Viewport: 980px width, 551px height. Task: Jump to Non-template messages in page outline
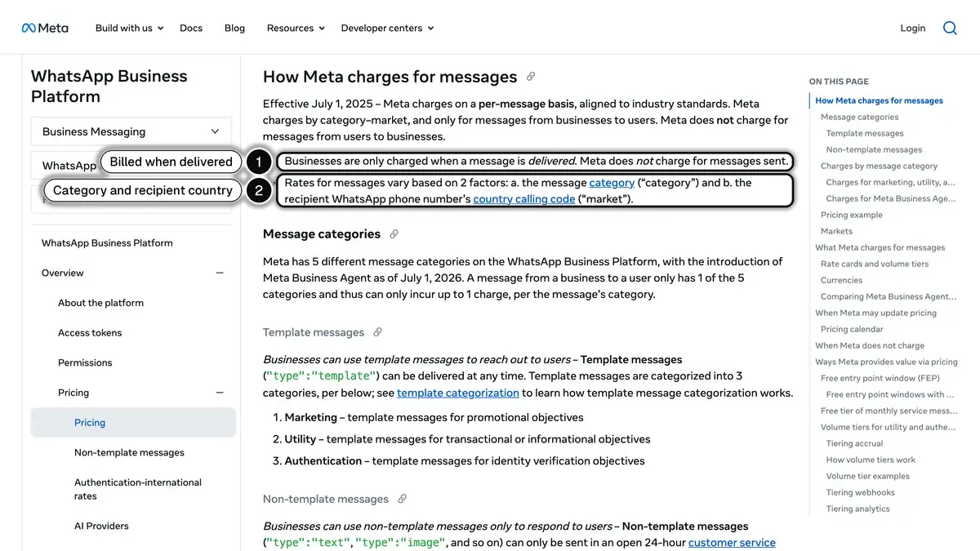pyautogui.click(x=874, y=149)
